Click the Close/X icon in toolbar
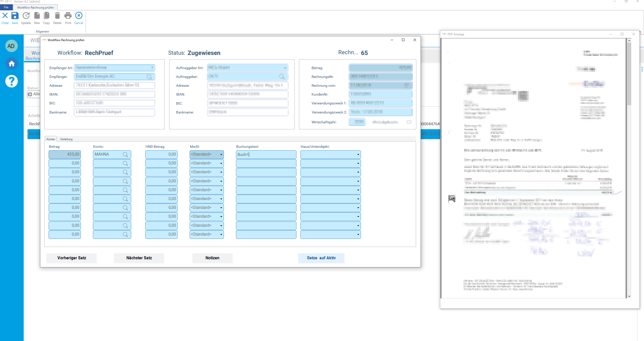 5,16
